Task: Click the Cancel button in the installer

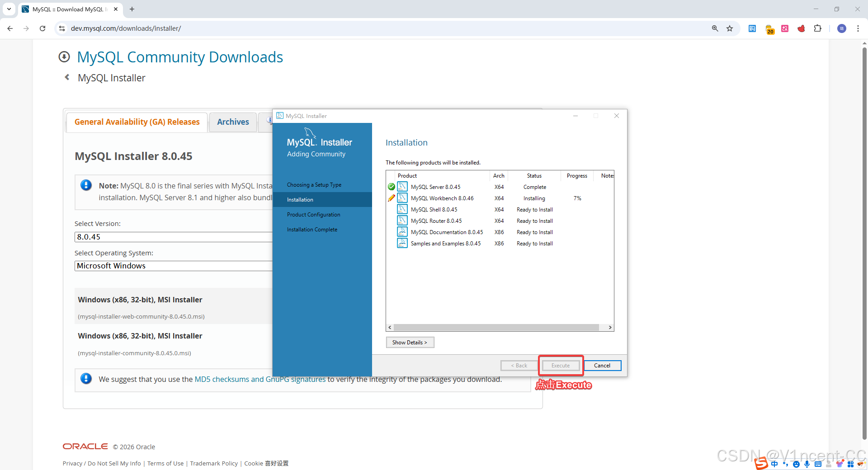Action: coord(602,366)
